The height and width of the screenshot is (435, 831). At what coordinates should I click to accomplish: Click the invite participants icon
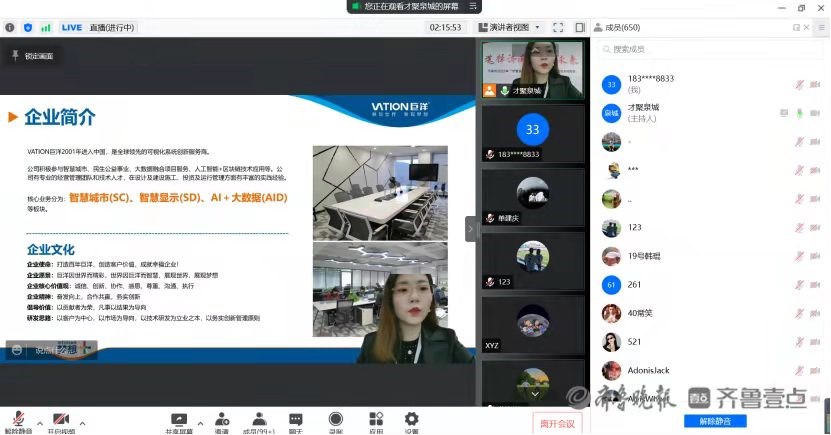coord(221,420)
